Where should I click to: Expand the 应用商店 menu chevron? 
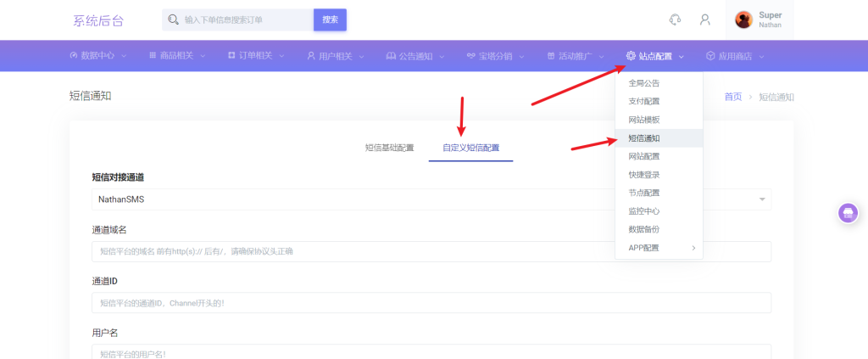pos(762,56)
